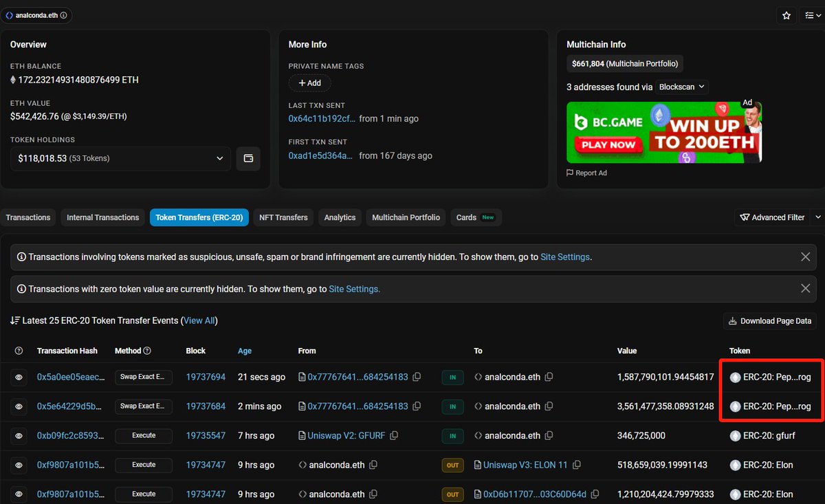Open first sent transaction 0xad1e5d364a
Image resolution: width=825 pixels, height=504 pixels.
click(321, 155)
